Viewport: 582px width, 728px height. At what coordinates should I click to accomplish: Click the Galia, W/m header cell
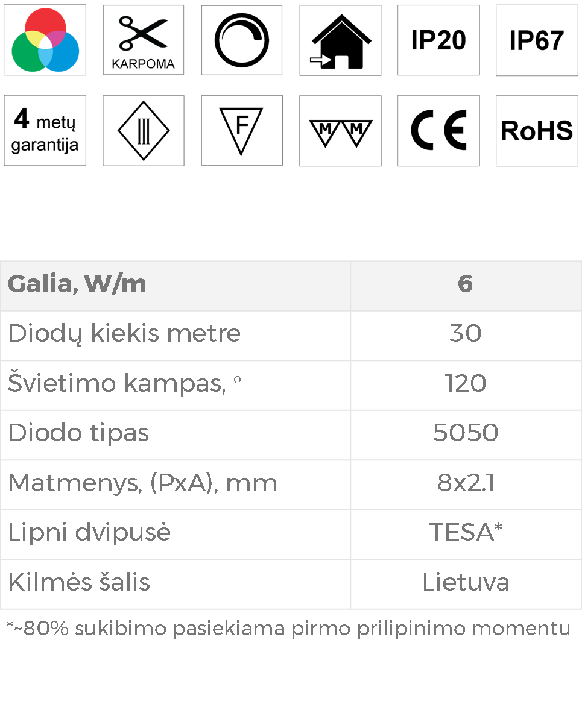click(x=176, y=286)
